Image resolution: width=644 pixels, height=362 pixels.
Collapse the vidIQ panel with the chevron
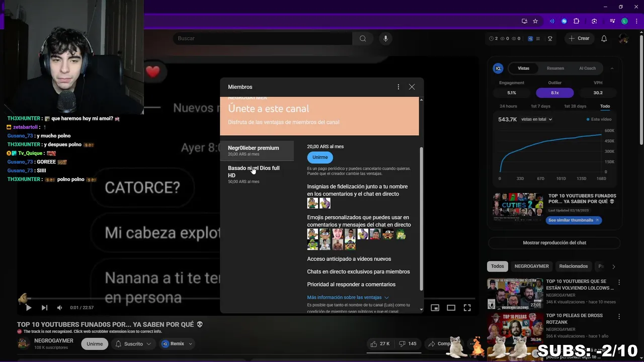(x=612, y=68)
